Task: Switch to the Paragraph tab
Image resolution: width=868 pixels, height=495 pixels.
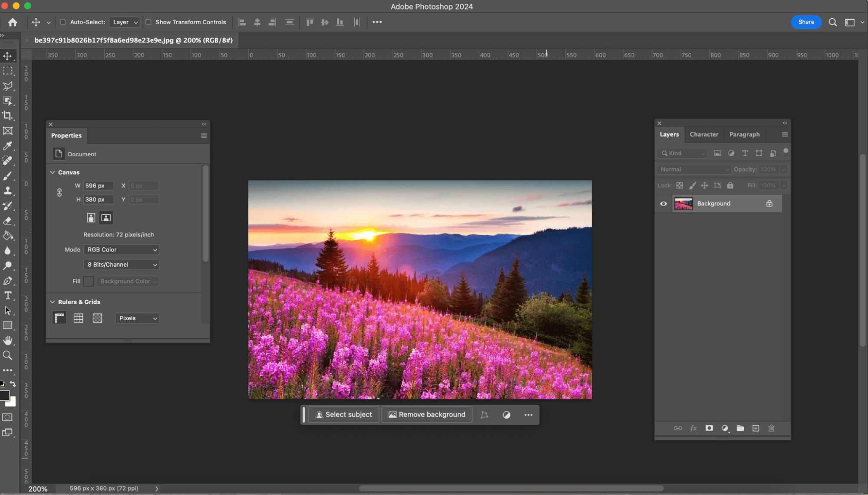Action: (744, 134)
